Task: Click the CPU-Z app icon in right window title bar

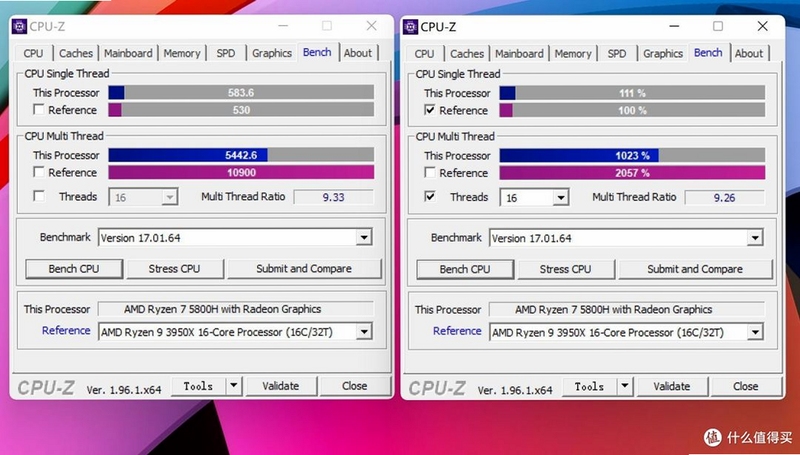Action: pos(410,27)
